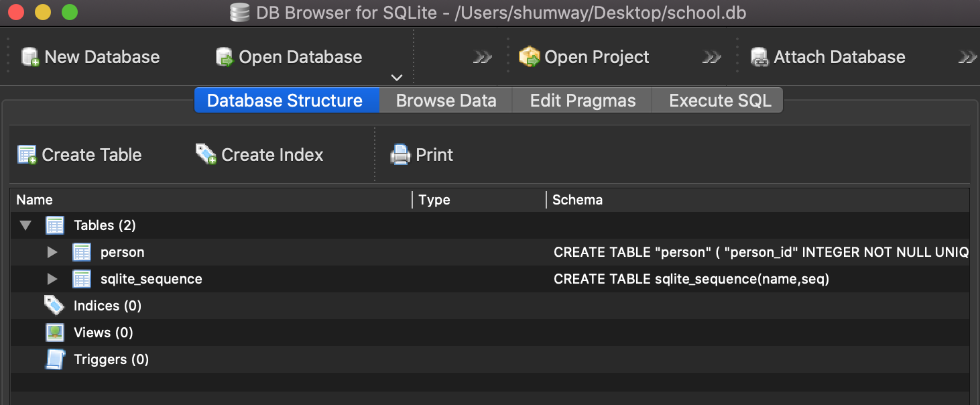Screen dimensions: 980x405
Task: Select the 'Views (0)' row text
Action: 103,333
